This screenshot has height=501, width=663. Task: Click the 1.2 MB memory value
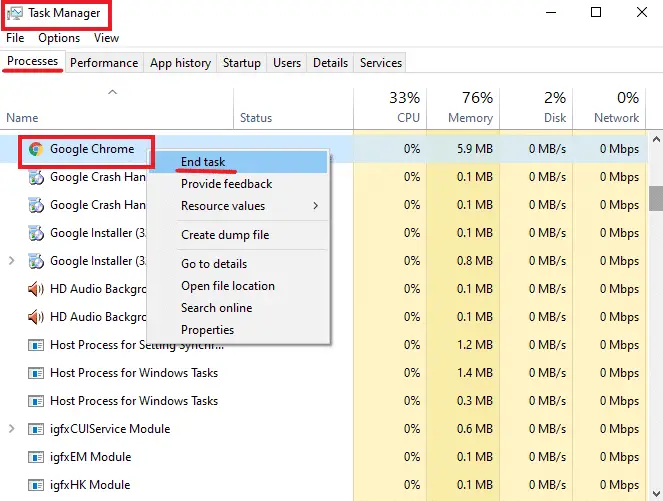click(x=474, y=345)
